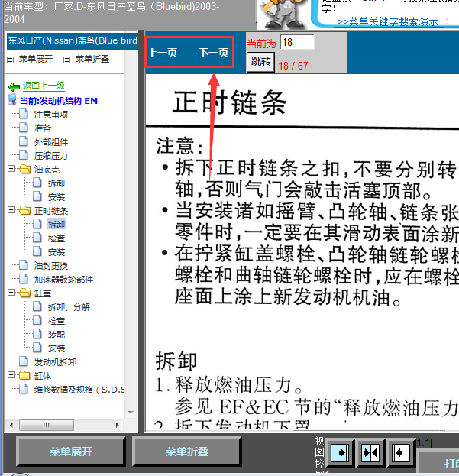Click page icon of 安装 under 缸盖

(x=37, y=348)
